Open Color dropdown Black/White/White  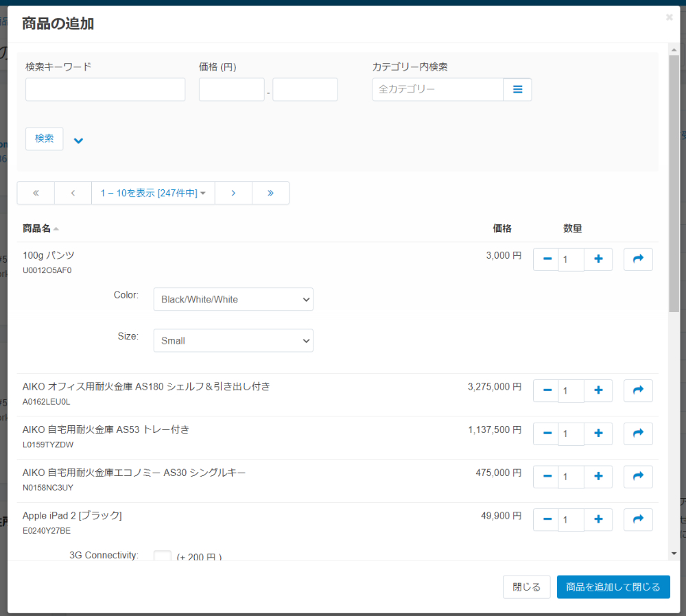pyautogui.click(x=233, y=299)
